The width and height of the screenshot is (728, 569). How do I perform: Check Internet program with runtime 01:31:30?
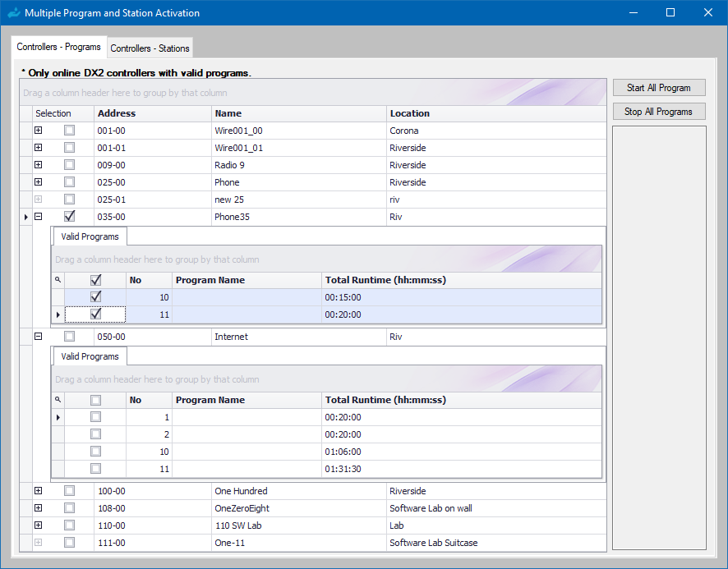point(95,468)
